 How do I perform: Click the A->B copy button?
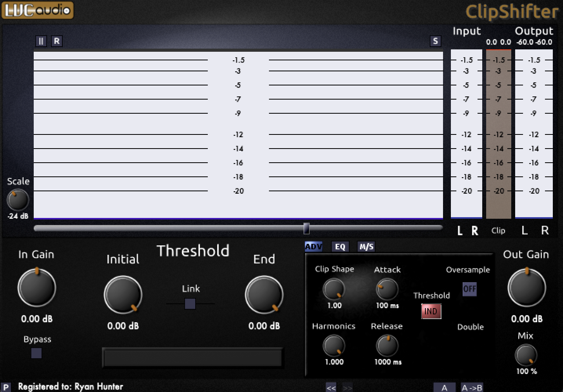pos(472,387)
